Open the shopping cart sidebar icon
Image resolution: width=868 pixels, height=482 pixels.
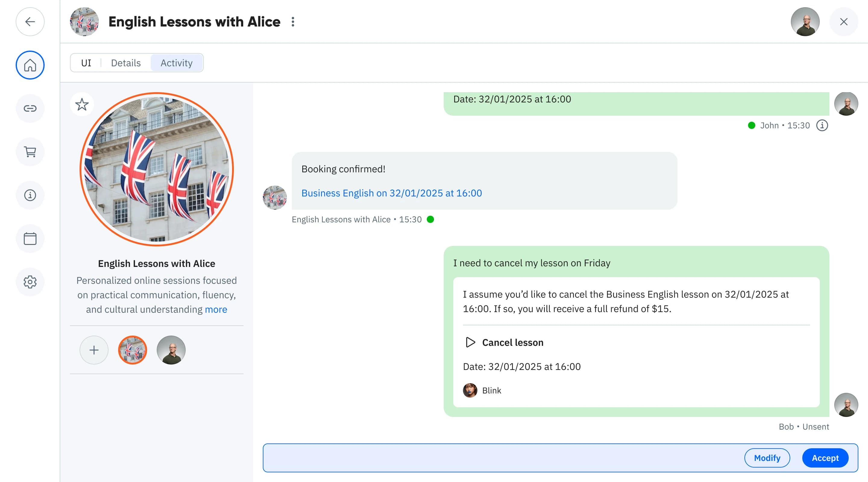[30, 152]
